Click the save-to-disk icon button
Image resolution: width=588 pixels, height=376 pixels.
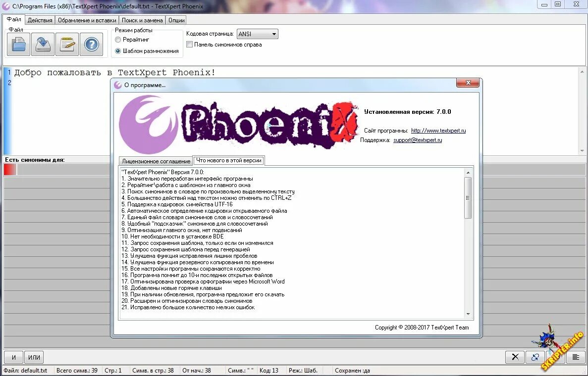[x=43, y=44]
